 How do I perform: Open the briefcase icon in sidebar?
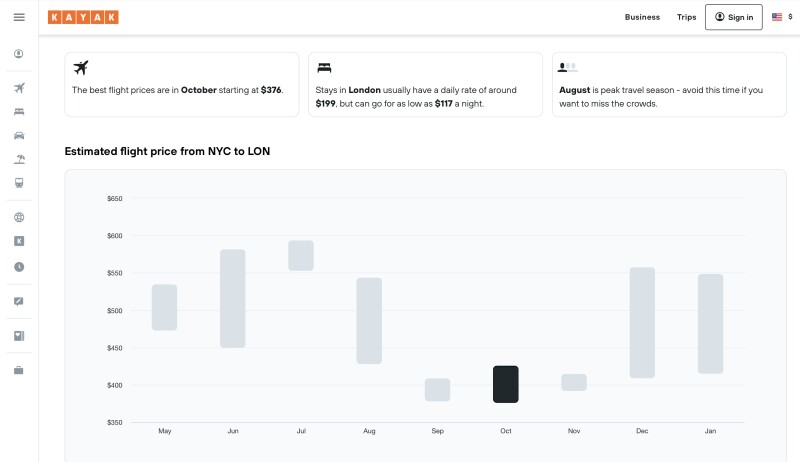pos(19,370)
